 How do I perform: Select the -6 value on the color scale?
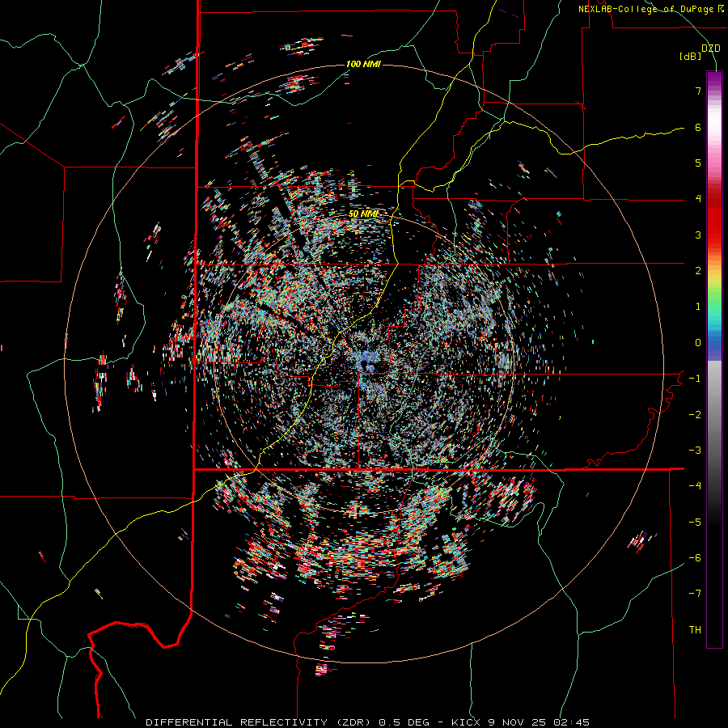695,558
